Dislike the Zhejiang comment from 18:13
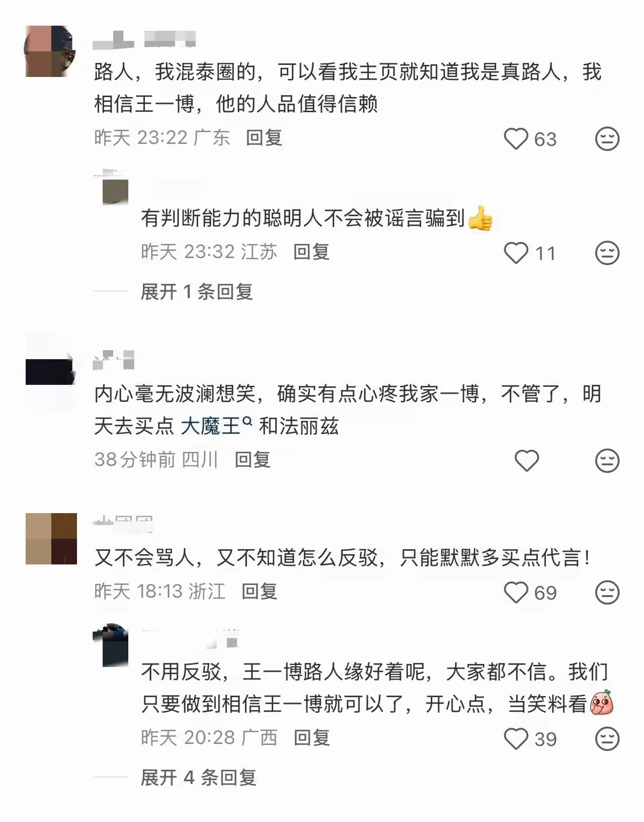The image size is (644, 822). pyautogui.click(x=607, y=592)
